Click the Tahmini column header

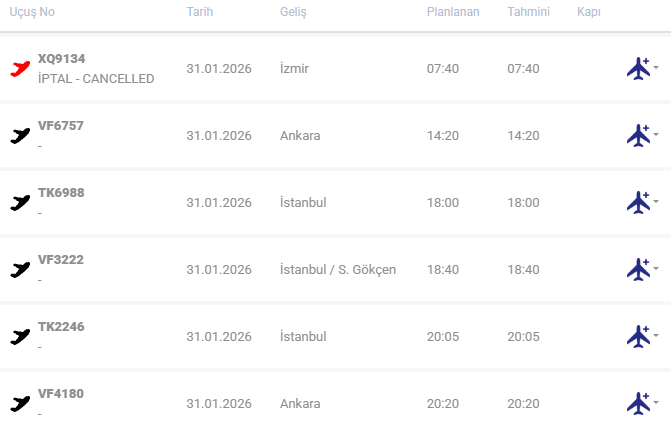coord(528,12)
